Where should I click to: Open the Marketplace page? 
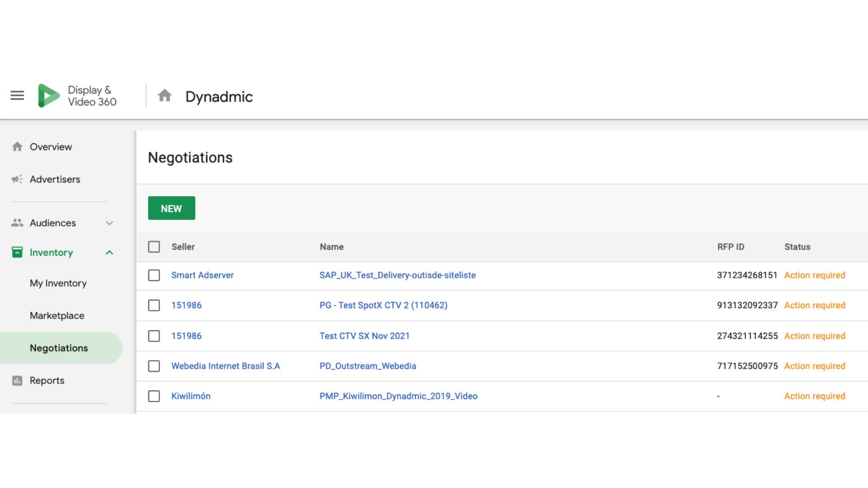click(57, 315)
